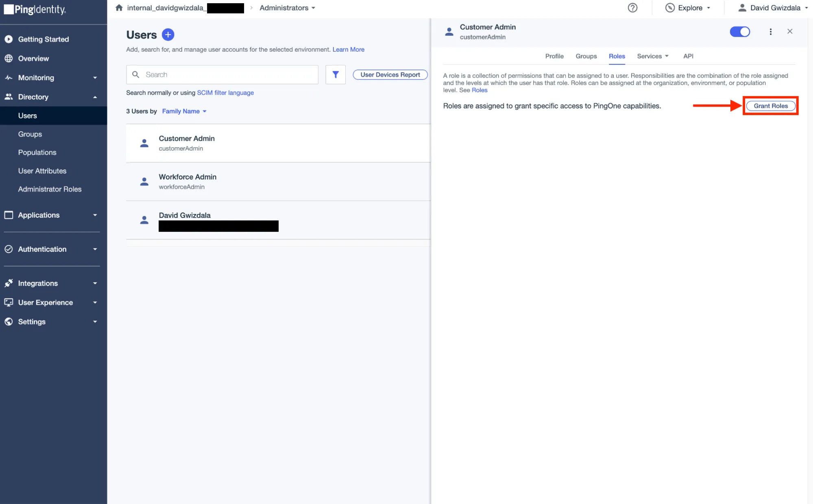Select the Workforce Admin user row
813x504 pixels.
278,181
